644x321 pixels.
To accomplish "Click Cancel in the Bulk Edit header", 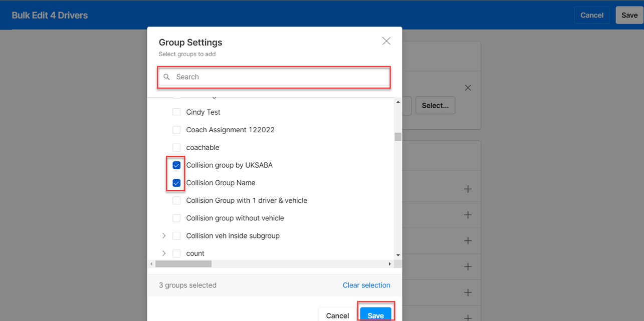I will click(x=592, y=15).
